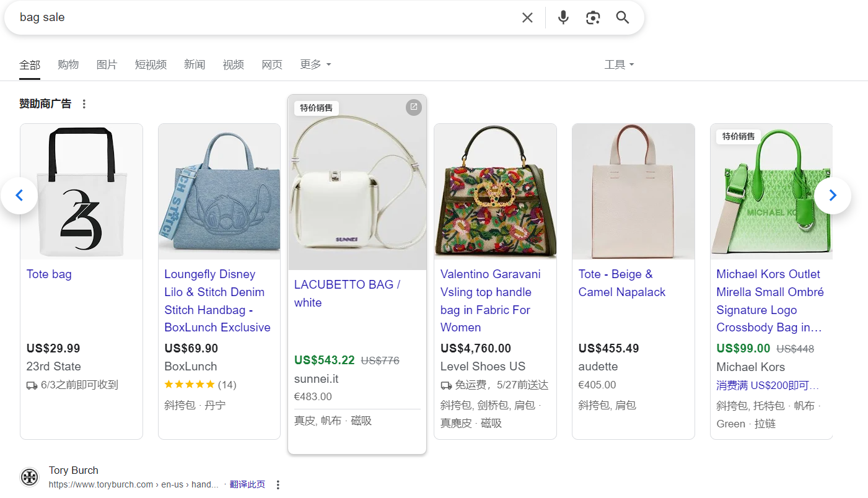Click the beige tote bag image

[633, 191]
